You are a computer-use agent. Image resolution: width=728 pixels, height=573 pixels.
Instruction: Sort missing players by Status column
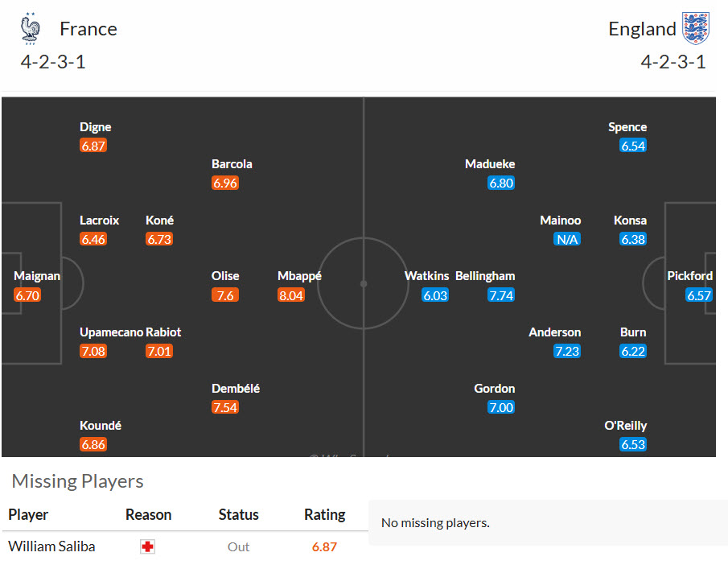(239, 514)
